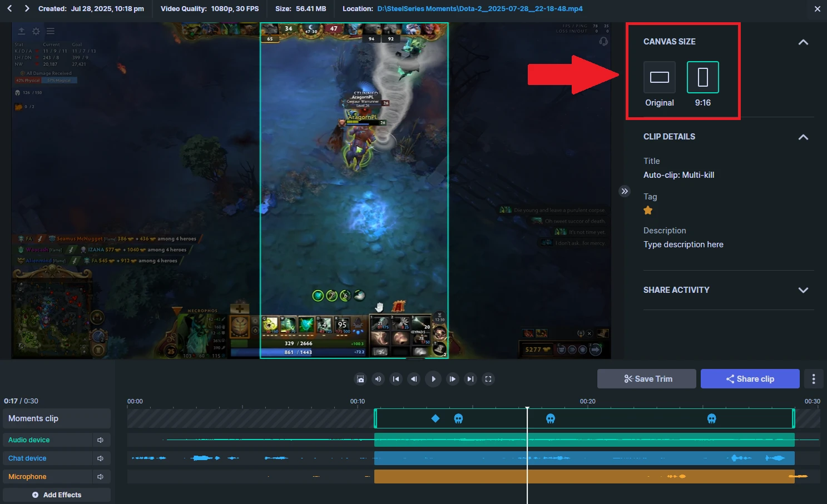The height and width of the screenshot is (504, 827).
Task: Click the left trim handle
Action: (375, 418)
